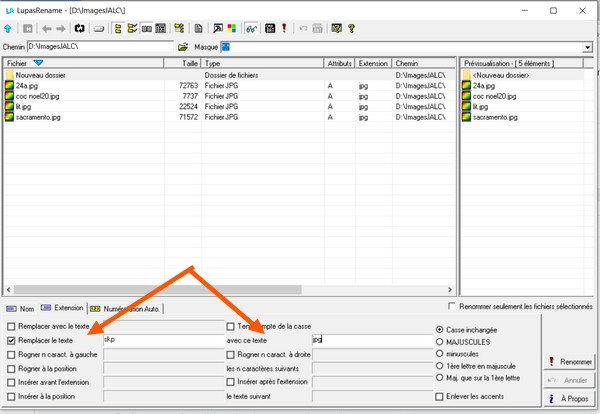Open the help window icon with question mark

click(x=336, y=28)
